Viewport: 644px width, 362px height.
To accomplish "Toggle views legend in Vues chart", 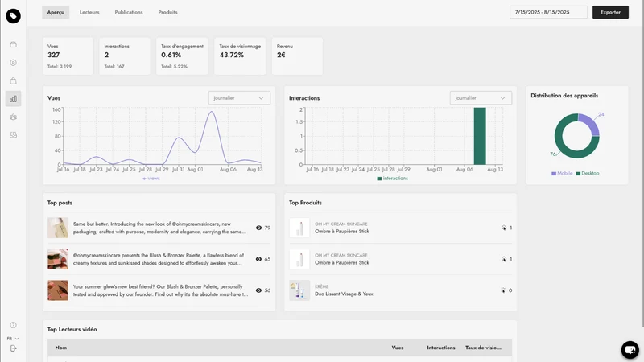I will [x=151, y=179].
